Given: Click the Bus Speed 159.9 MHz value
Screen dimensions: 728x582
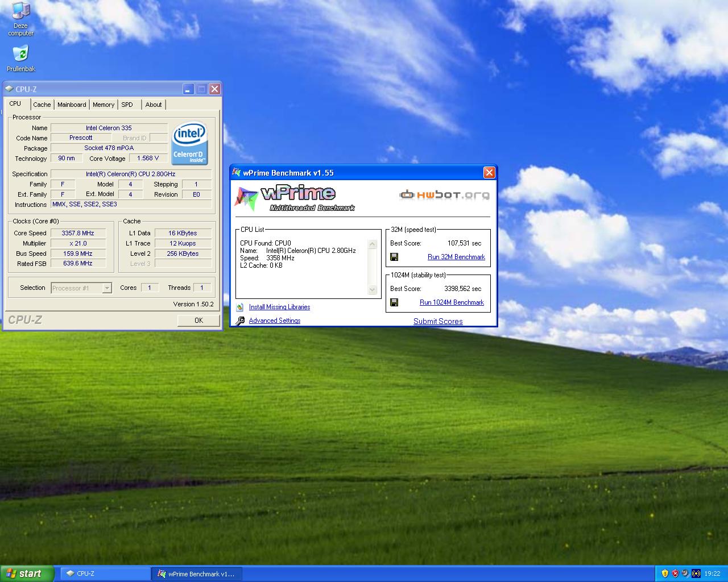Looking at the screenshot, I should [78, 253].
